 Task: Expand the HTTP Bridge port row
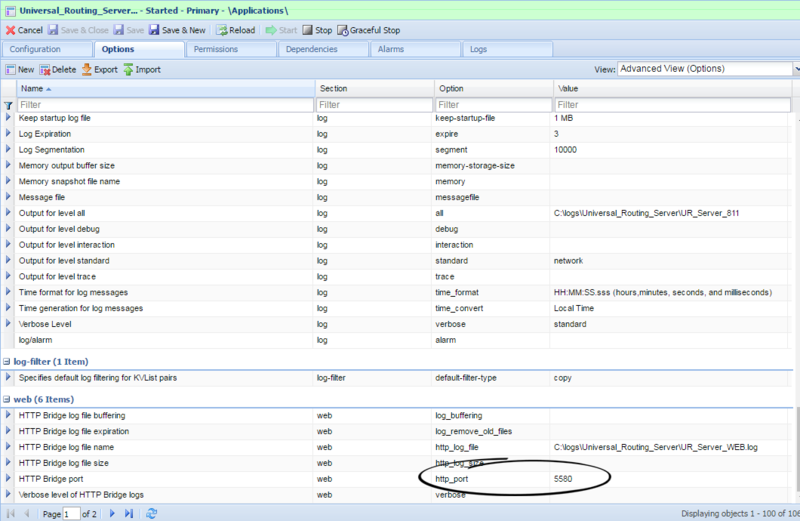[8, 478]
